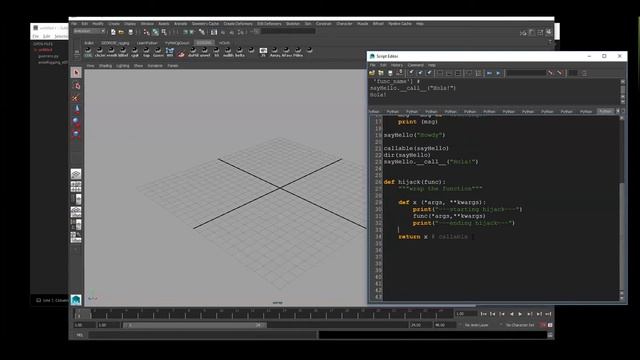Click Go to End of playback range

(548, 314)
